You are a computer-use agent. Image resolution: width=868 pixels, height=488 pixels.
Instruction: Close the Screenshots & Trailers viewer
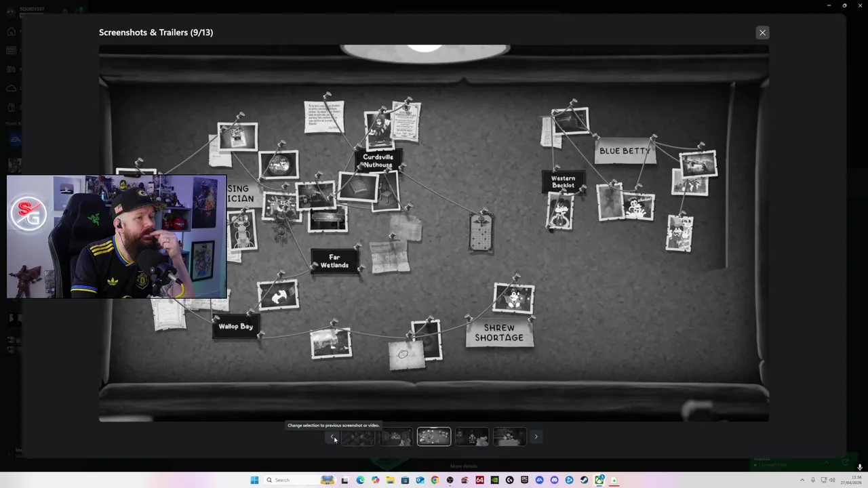762,33
